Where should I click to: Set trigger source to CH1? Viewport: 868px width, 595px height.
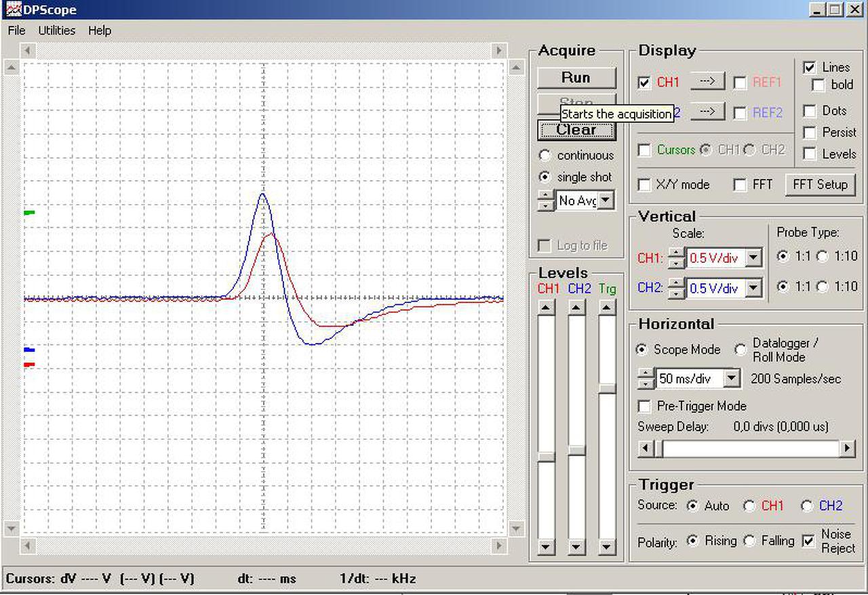749,506
